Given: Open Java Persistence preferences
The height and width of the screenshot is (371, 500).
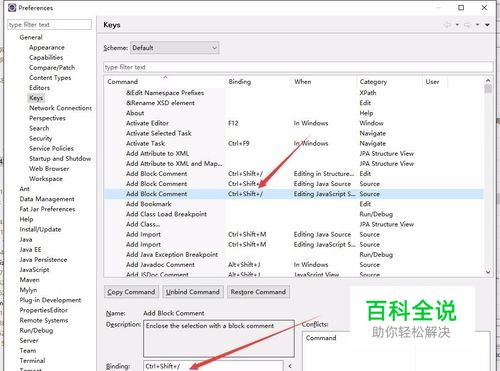Looking at the screenshot, I should tap(43, 259).
